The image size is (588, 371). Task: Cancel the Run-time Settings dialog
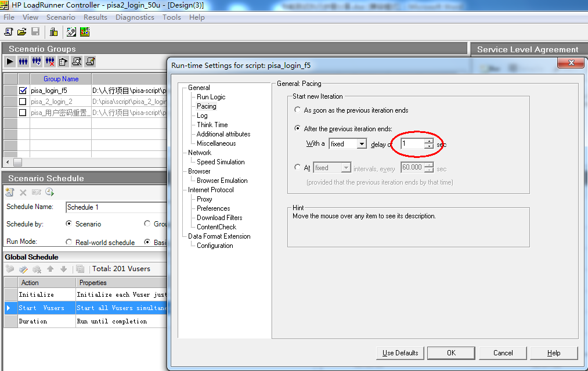point(503,353)
